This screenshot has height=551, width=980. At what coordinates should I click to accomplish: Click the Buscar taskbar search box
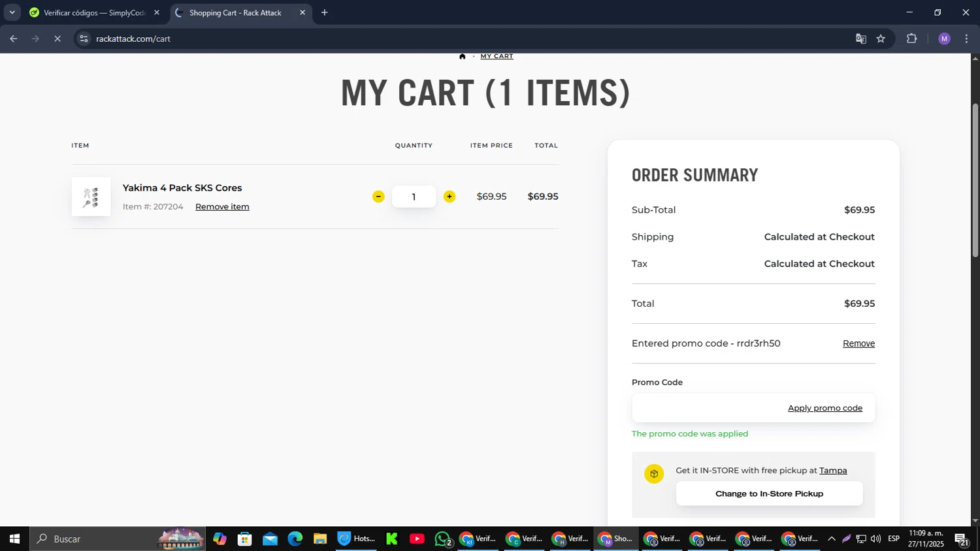(118, 539)
